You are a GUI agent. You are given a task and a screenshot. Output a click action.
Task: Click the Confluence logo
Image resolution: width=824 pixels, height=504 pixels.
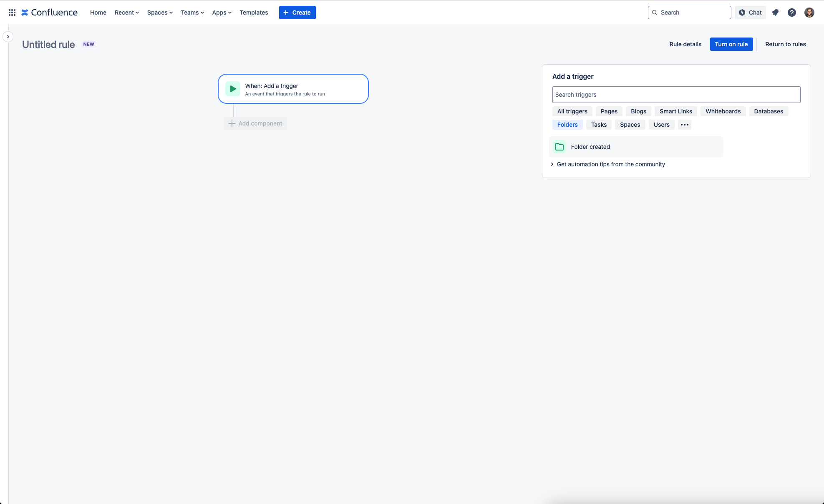click(x=49, y=12)
